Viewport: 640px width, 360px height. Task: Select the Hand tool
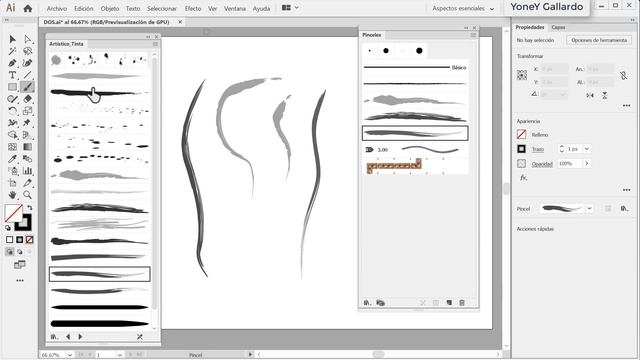click(x=12, y=195)
